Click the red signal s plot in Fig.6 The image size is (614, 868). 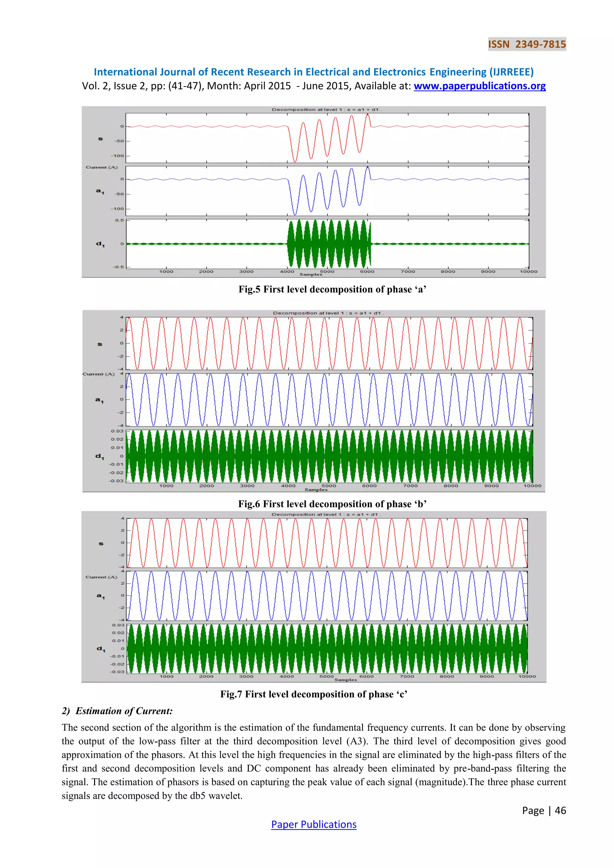329,343
